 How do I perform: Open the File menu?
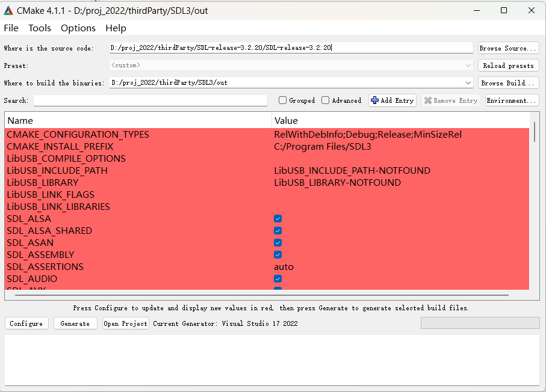coord(11,28)
